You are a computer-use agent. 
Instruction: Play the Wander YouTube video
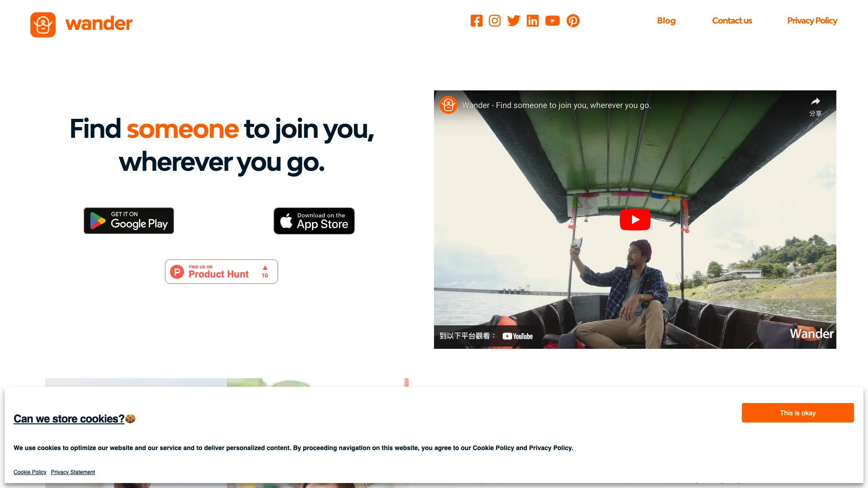[635, 219]
